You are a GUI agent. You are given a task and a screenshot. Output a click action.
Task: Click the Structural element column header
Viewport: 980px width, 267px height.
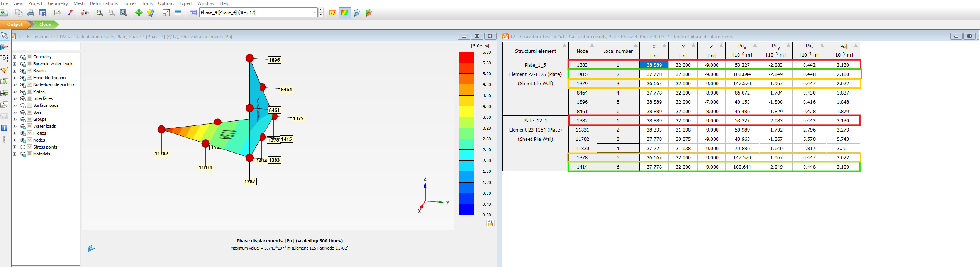click(536, 51)
